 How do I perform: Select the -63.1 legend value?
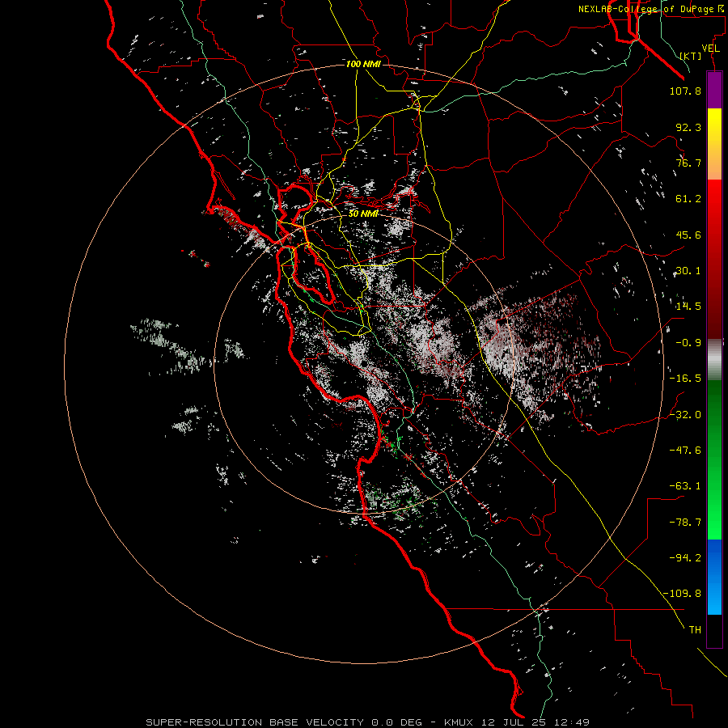pyautogui.click(x=685, y=486)
